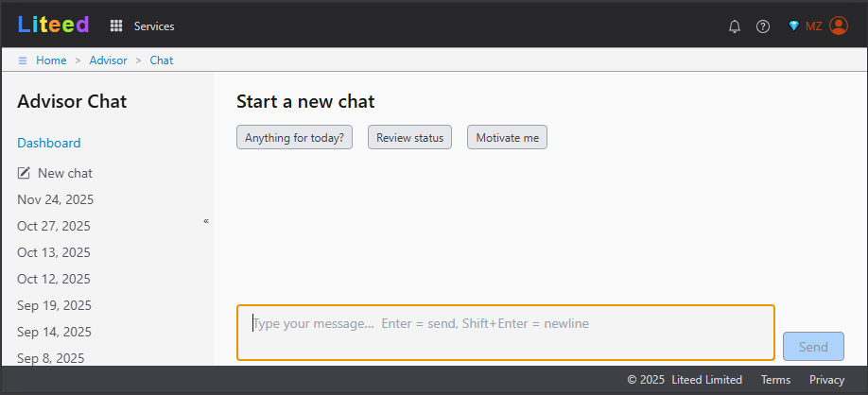Open the Services menu
The height and width of the screenshot is (395, 868).
click(154, 26)
